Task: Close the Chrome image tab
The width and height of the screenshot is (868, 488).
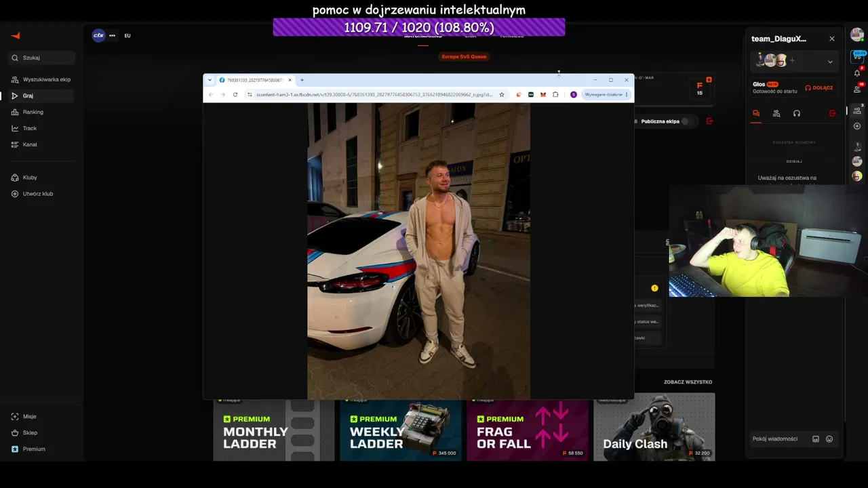Action: 290,80
